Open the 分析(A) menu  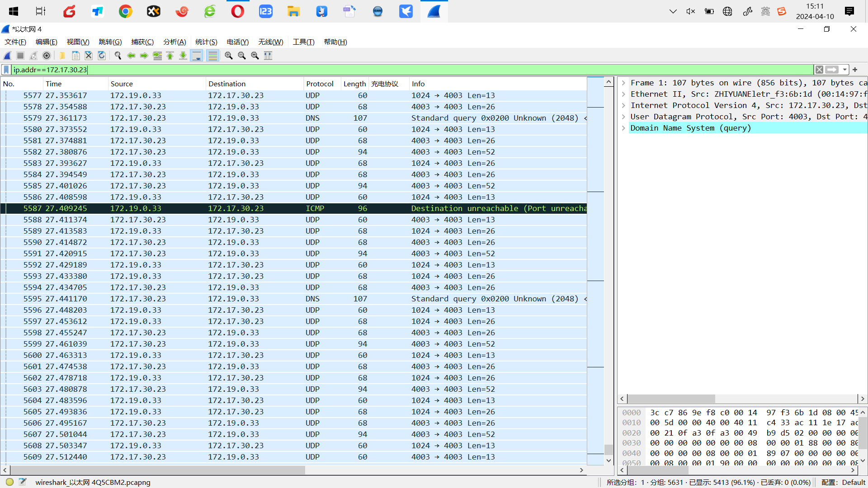coord(175,42)
